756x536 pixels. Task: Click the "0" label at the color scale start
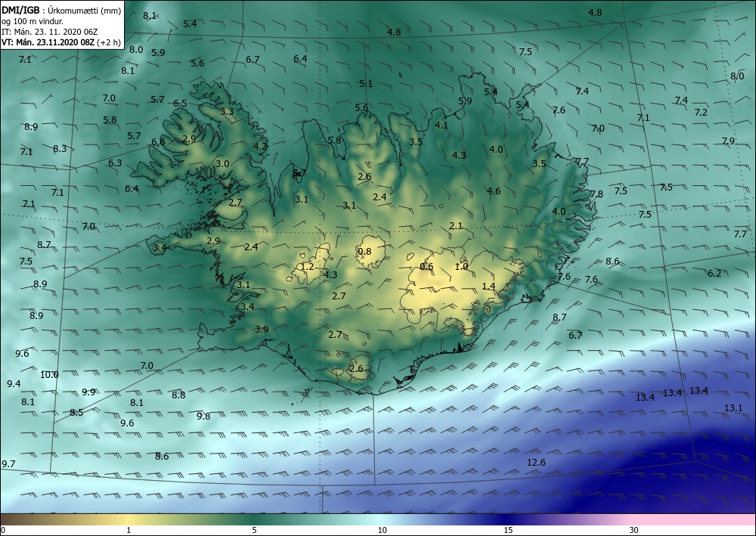coord(3,530)
